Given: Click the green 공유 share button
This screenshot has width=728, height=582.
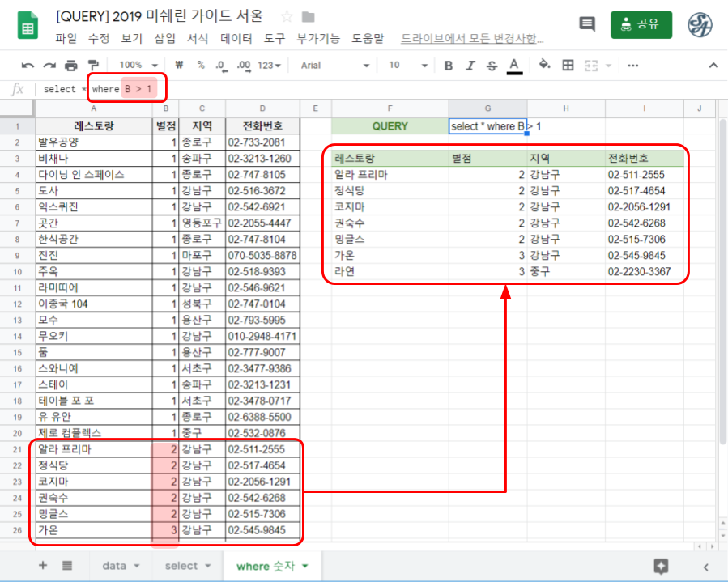Looking at the screenshot, I should click(x=641, y=24).
